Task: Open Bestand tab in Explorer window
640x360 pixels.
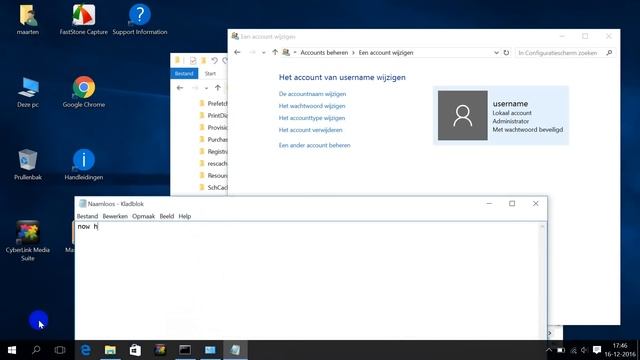Action: [x=184, y=73]
